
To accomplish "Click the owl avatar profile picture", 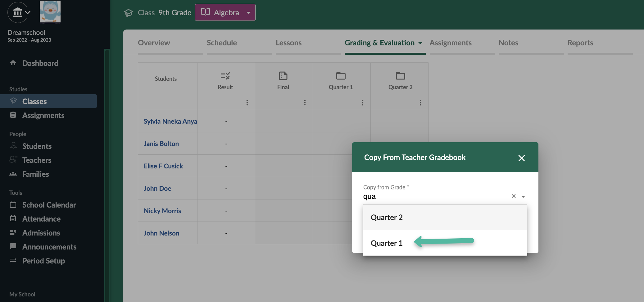I will pyautogui.click(x=50, y=11).
